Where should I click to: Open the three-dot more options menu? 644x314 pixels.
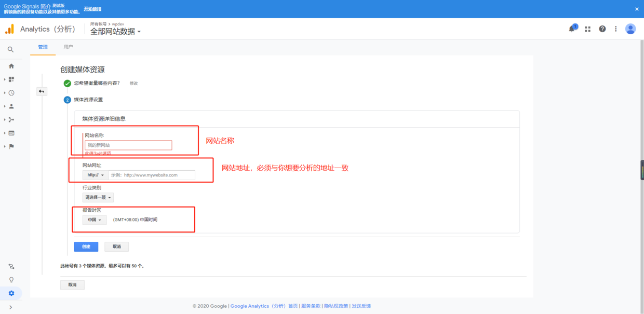pos(616,29)
